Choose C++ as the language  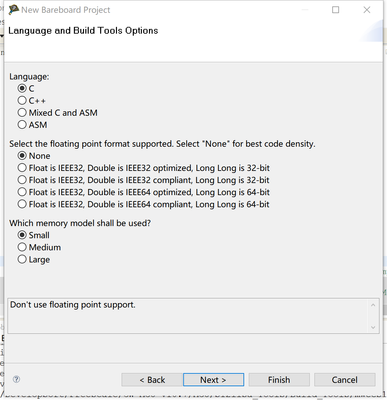[22, 100]
